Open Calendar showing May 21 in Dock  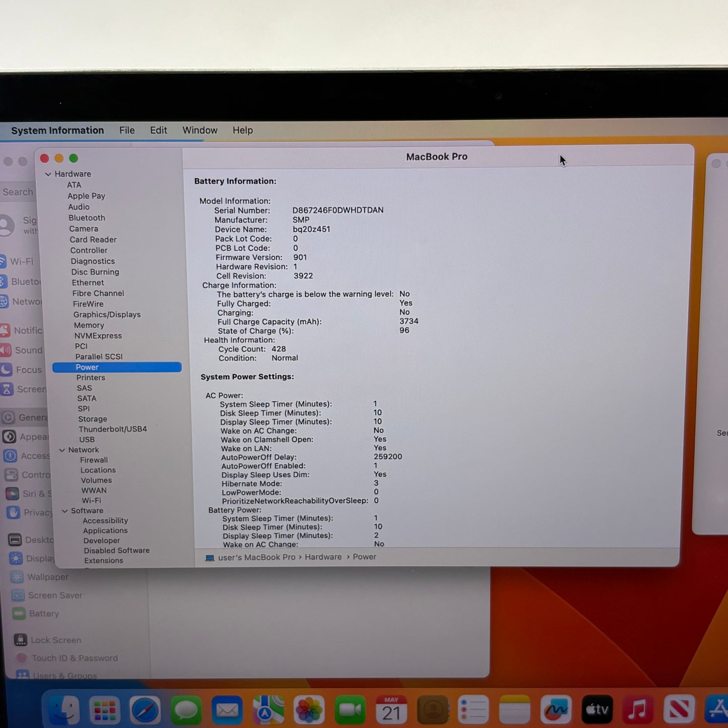click(391, 710)
